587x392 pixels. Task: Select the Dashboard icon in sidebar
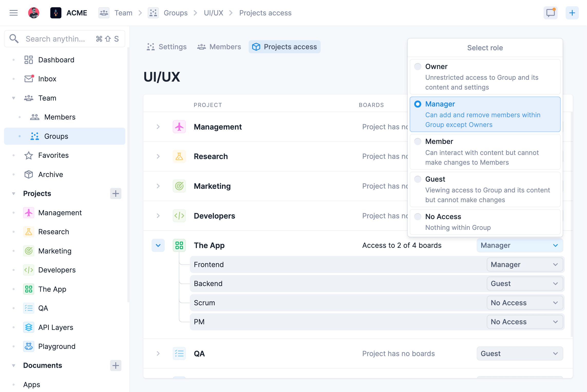pyautogui.click(x=28, y=60)
